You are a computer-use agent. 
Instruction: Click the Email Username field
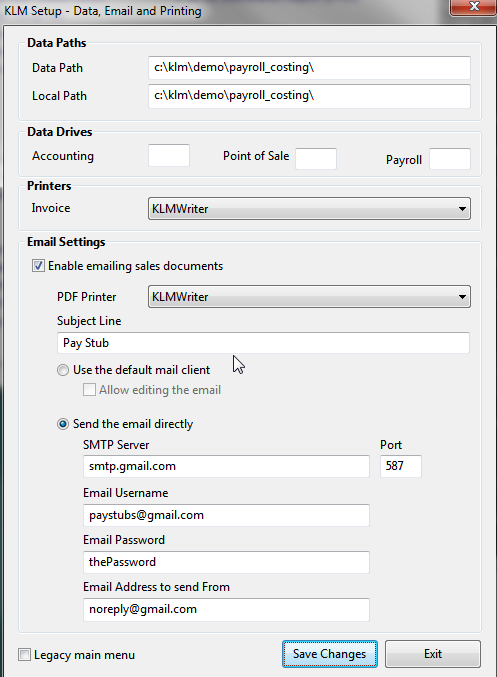click(x=226, y=515)
